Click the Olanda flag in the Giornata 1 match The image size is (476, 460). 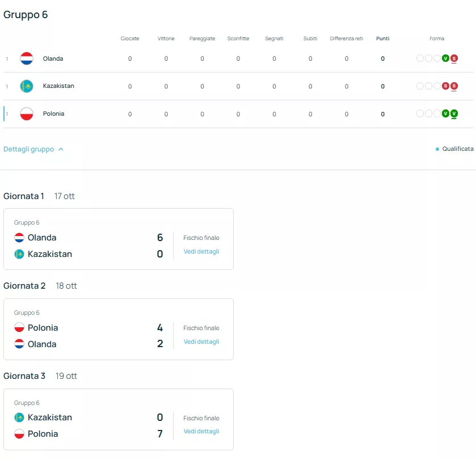pos(19,238)
